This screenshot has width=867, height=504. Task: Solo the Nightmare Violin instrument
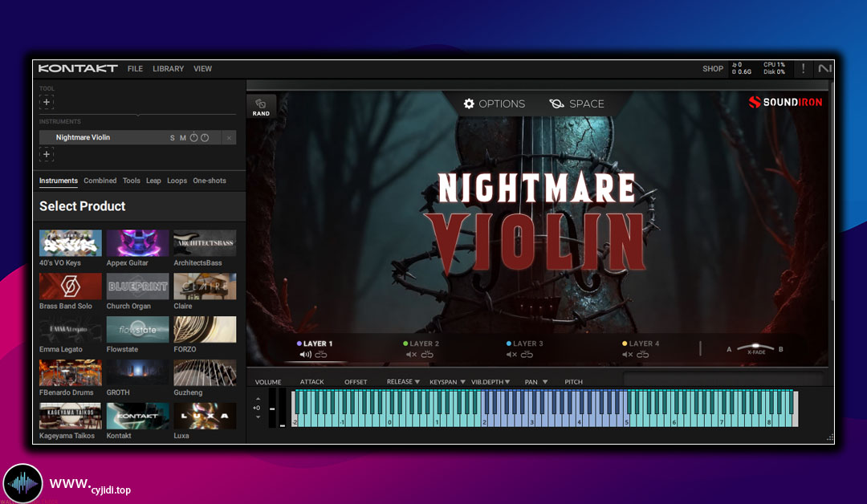(173, 137)
